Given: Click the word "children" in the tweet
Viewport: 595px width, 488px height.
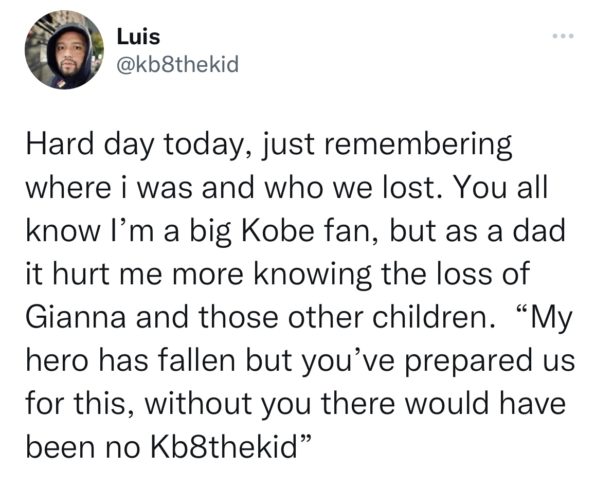Looking at the screenshot, I should coord(430,317).
